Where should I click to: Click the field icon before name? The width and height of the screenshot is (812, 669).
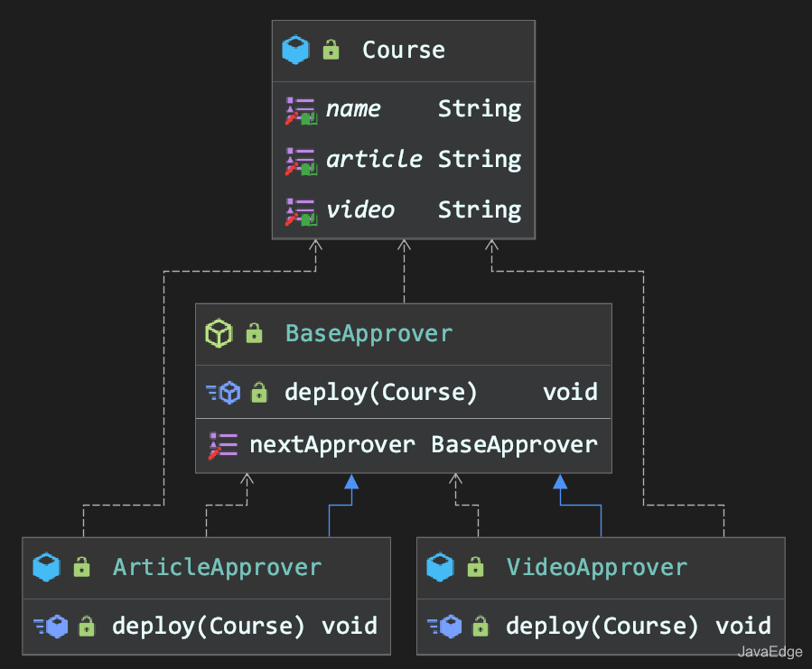[x=300, y=110]
